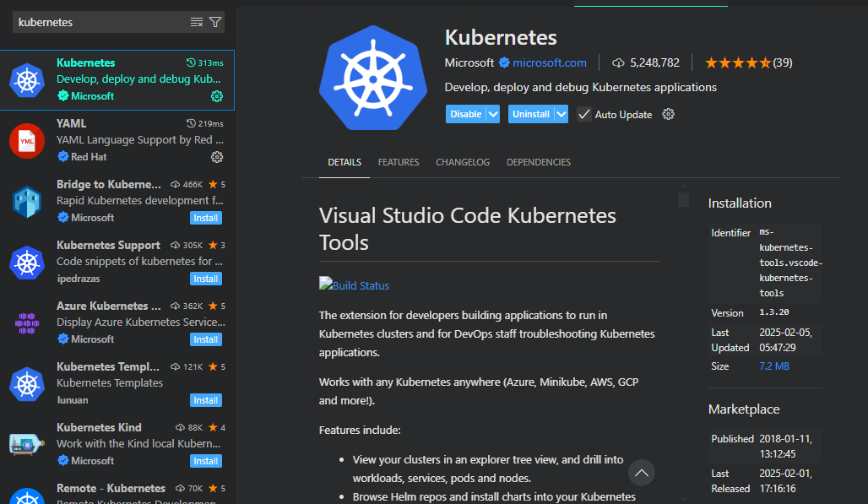Click the Microsoft publisher name in header

pyautogui.click(x=469, y=62)
